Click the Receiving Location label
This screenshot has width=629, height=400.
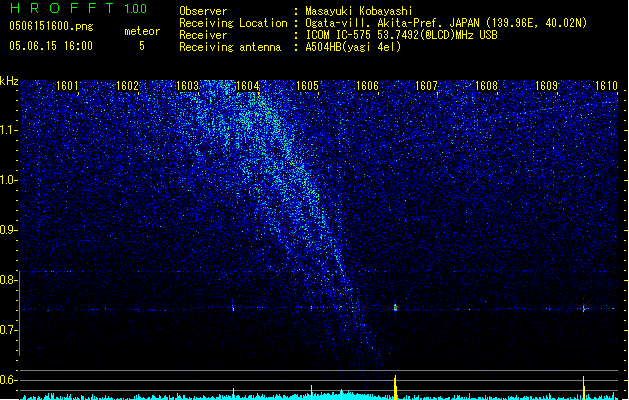tap(233, 23)
